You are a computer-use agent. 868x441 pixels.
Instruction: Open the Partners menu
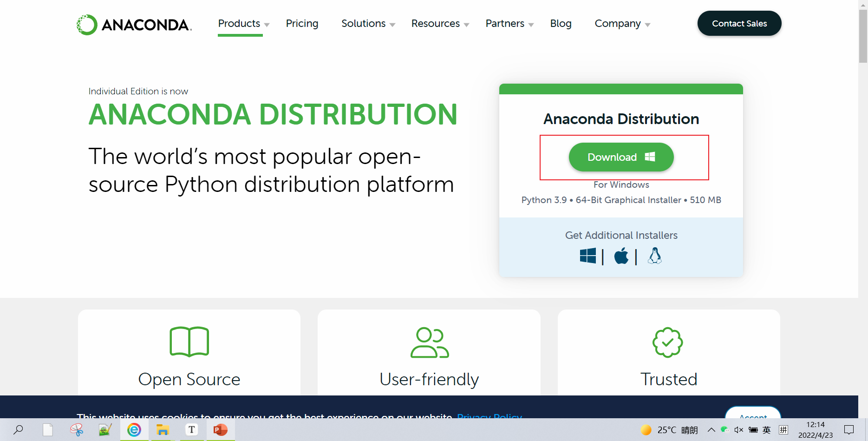click(505, 23)
